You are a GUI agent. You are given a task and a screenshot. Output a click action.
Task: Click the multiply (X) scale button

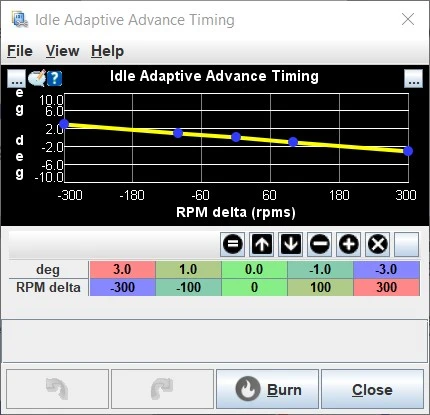pyautogui.click(x=378, y=244)
